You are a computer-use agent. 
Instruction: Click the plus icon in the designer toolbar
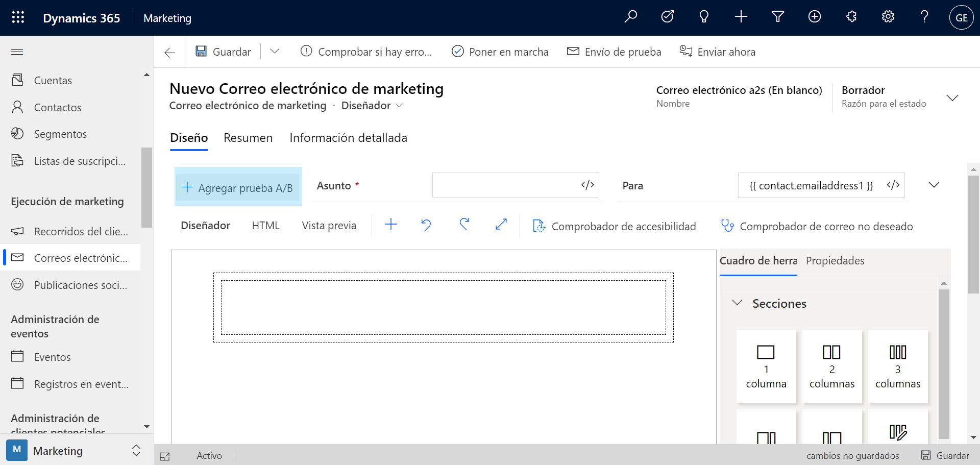(x=390, y=225)
